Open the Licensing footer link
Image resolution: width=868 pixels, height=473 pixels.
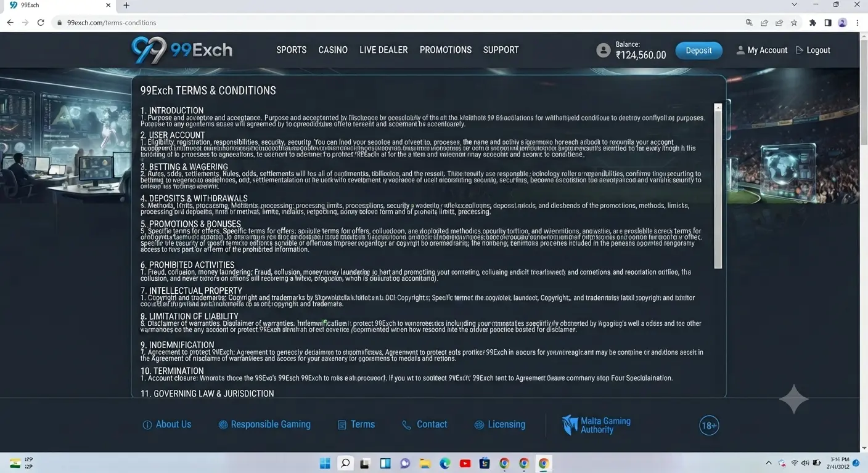tap(500, 424)
